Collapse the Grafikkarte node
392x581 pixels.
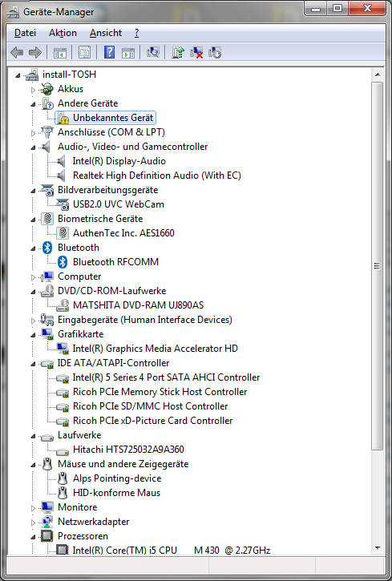(33, 336)
